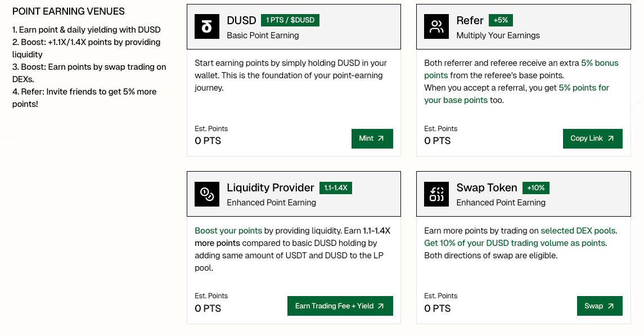Click the 1.1-1.4X multiplier badge
The width and height of the screenshot is (644, 336).
(x=335, y=188)
